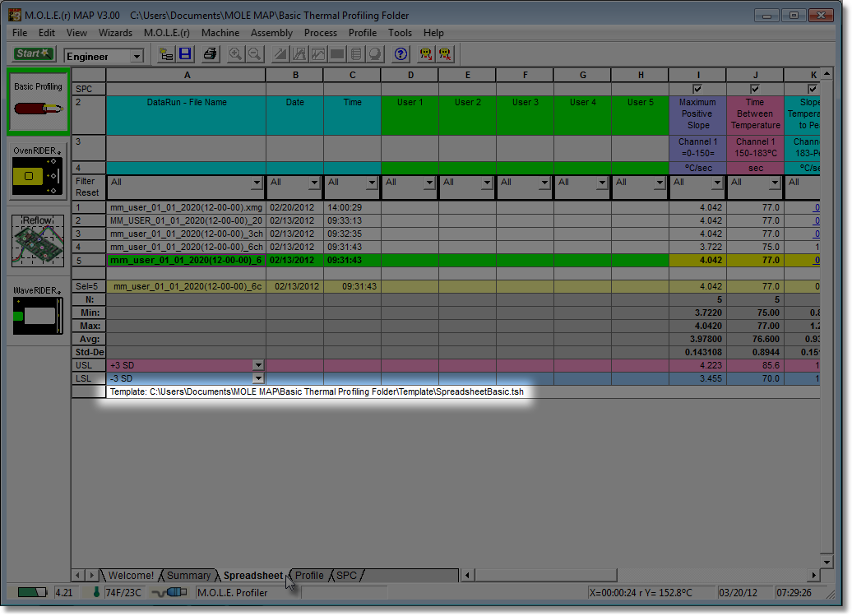
Task: Click the print toolbar icon
Action: [x=210, y=53]
